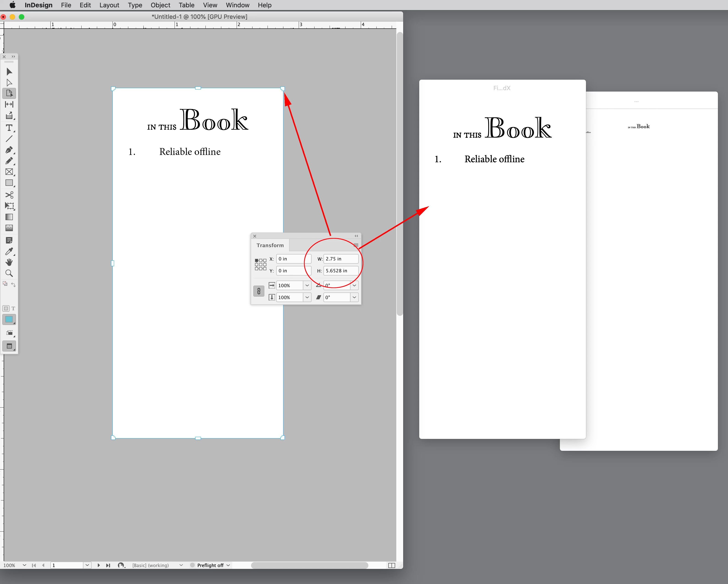This screenshot has width=728, height=584.
Task: Open the Preflight off dropdown menu
Action: (x=228, y=565)
